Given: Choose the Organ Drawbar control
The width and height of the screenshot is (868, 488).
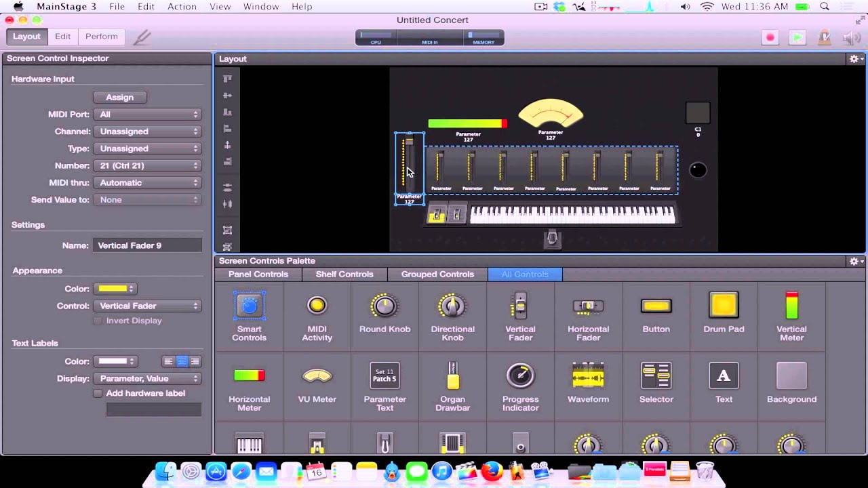Looking at the screenshot, I should (452, 375).
